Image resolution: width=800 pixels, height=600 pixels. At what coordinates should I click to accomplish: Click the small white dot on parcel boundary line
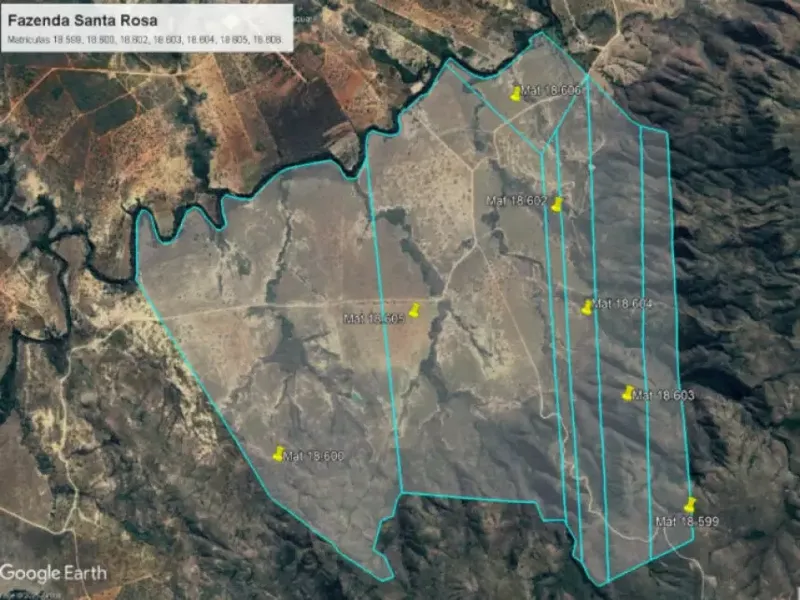591,167
